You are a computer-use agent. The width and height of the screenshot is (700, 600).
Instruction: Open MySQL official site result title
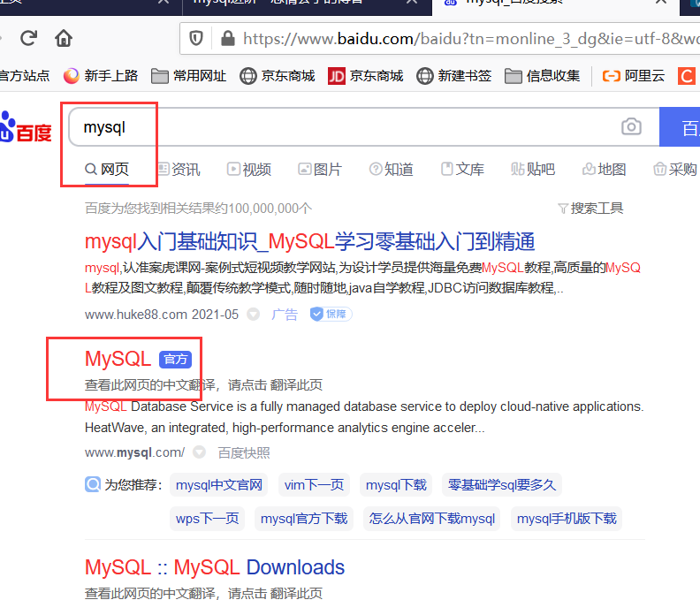tap(118, 359)
